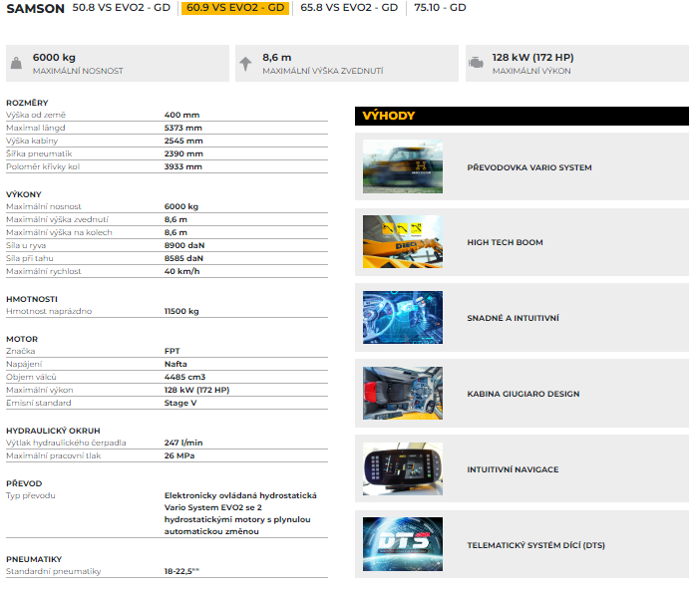Click the INTUITIVNÍ NAVIGACE link
Viewport: 700px width, 597px height.
pos(513,469)
